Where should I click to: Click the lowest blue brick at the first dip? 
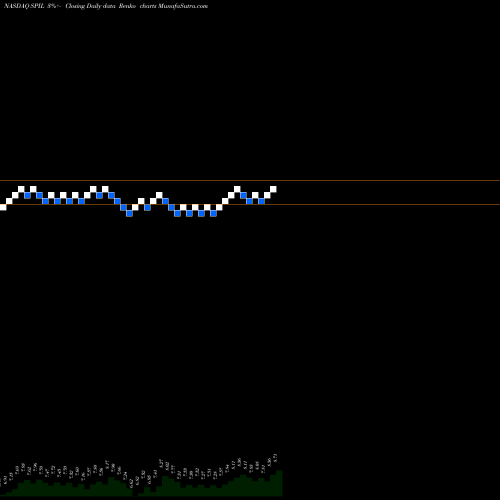point(129,213)
